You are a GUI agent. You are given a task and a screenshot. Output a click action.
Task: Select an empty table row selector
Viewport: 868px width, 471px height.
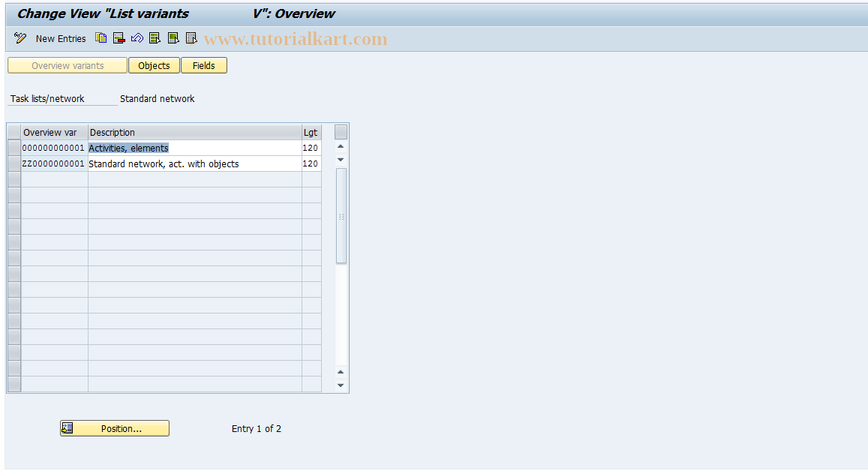[13, 195]
